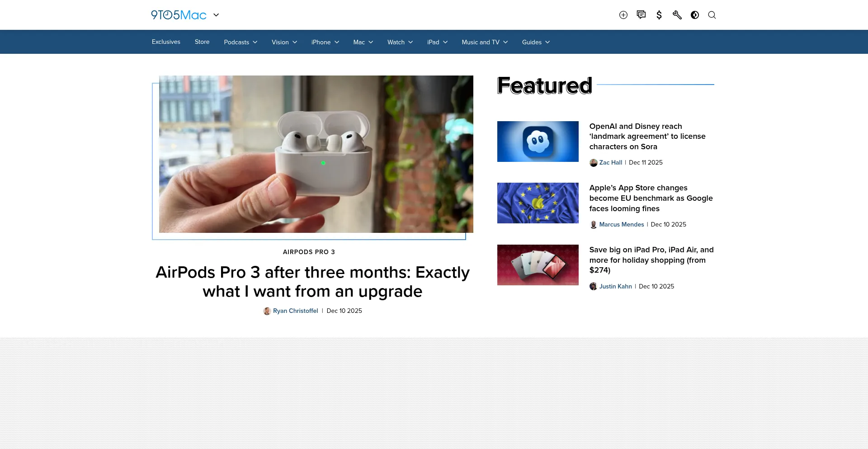Toggle dark mode with half-circle icon
The image size is (868, 449).
pyautogui.click(x=695, y=15)
